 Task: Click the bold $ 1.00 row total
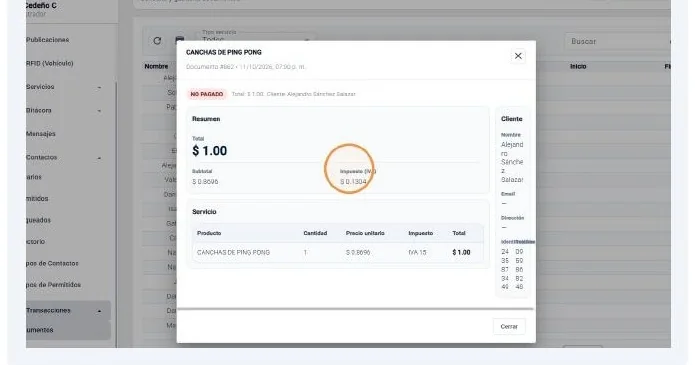coord(461,252)
